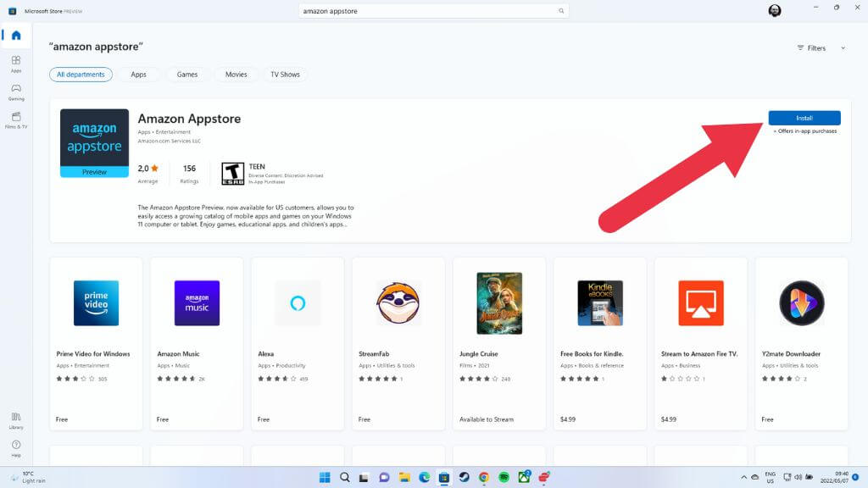
Task: Click the ENG US language indicator
Action: 770,478
